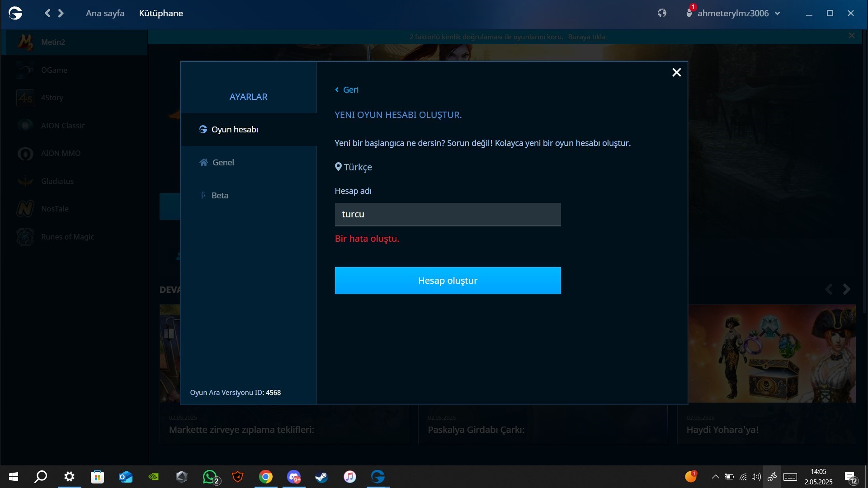Image resolution: width=868 pixels, height=488 pixels.
Task: Show hidden system tray icons
Action: tap(715, 477)
